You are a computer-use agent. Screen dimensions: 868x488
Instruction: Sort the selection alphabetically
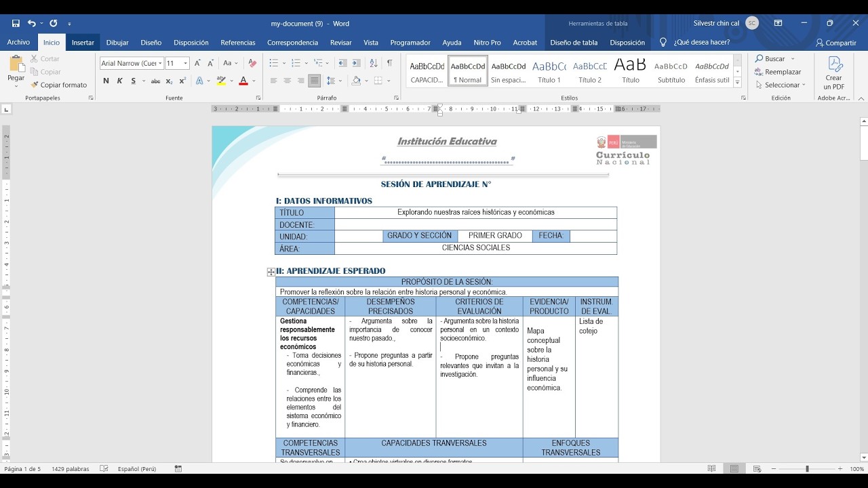[374, 63]
